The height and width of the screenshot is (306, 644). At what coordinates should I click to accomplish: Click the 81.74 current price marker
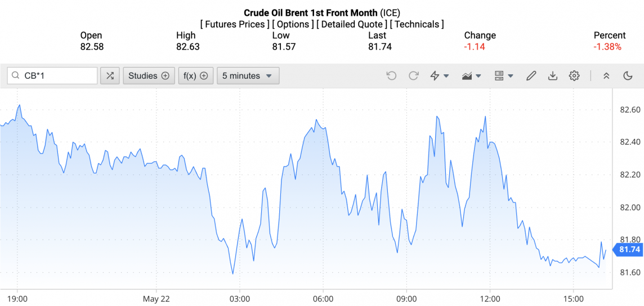point(629,249)
